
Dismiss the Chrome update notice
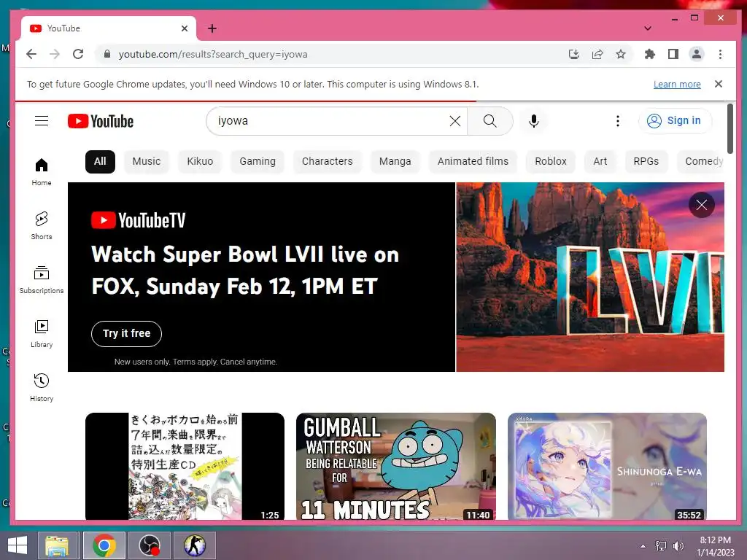[719, 84]
